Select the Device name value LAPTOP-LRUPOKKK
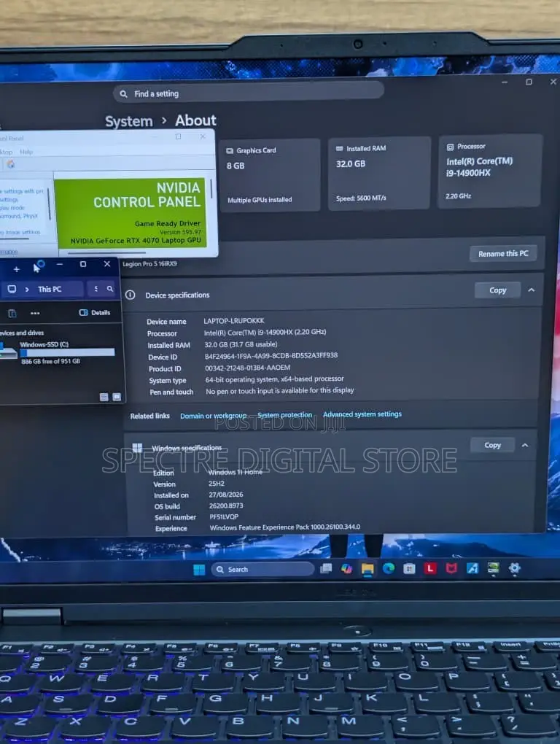 click(x=234, y=321)
